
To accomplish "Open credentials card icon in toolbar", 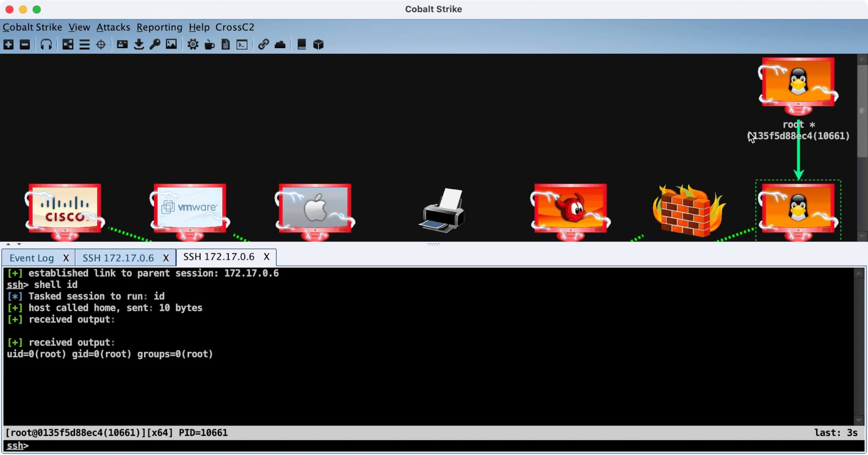I will point(122,45).
